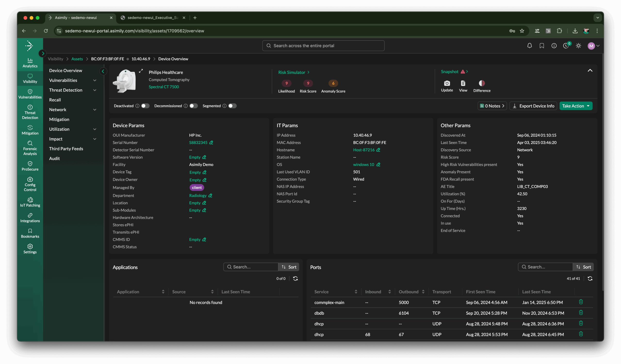Reload the page in the browser toolbar
621x364 pixels.
coord(46,31)
